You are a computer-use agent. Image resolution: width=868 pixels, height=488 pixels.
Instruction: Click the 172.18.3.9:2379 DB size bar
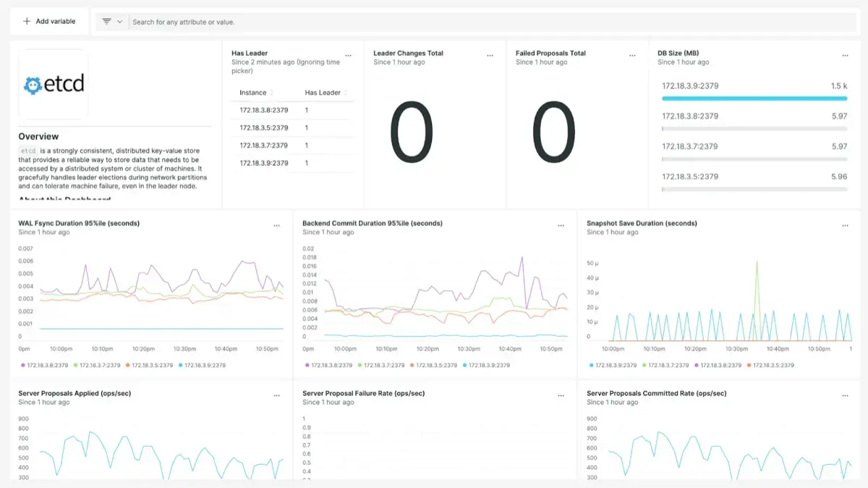pyautogui.click(x=754, y=98)
